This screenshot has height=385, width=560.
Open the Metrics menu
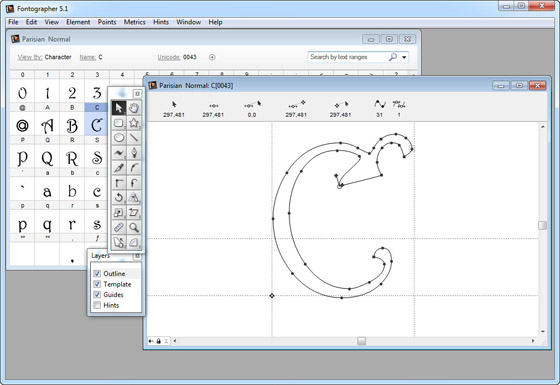pyautogui.click(x=134, y=22)
